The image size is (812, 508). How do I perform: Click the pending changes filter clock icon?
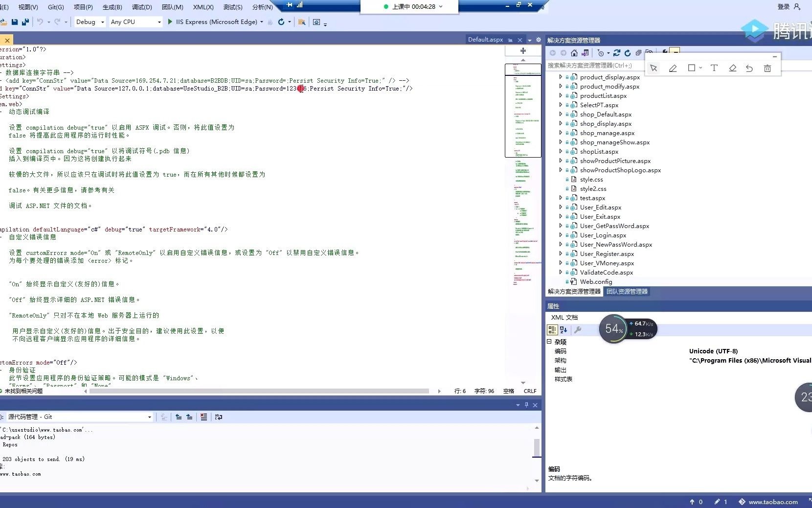[x=601, y=53]
